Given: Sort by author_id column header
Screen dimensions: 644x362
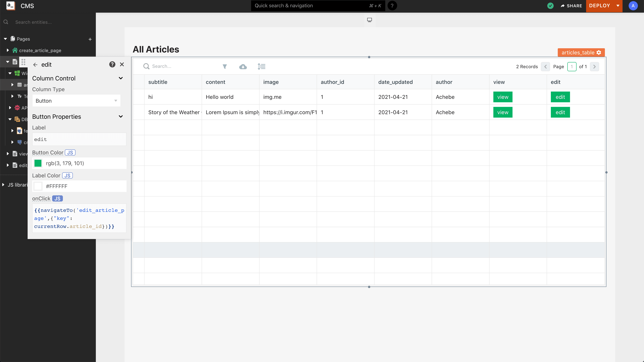Looking at the screenshot, I should pos(346,82).
